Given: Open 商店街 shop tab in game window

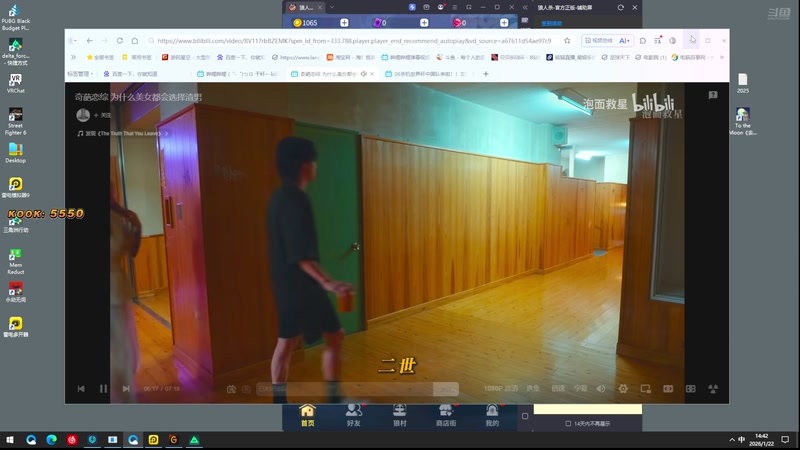Looking at the screenshot, I should pyautogui.click(x=446, y=415).
